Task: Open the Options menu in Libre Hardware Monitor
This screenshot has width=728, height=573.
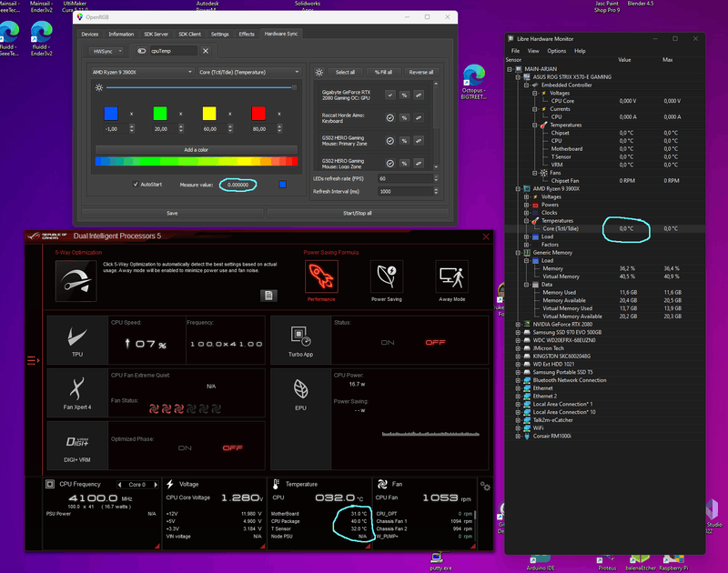Action: [556, 51]
